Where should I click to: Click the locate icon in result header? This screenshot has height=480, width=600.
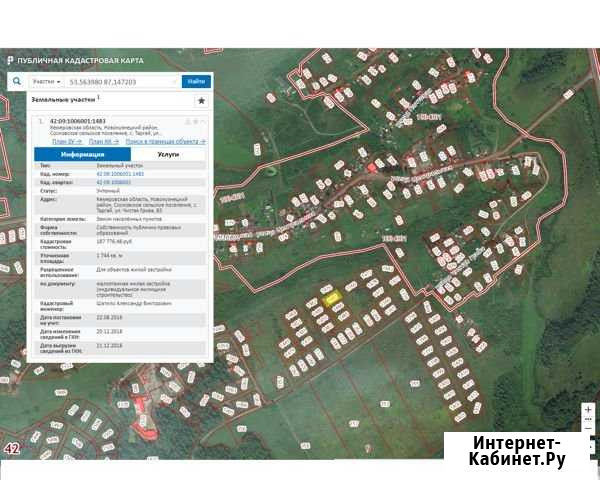[x=188, y=121]
